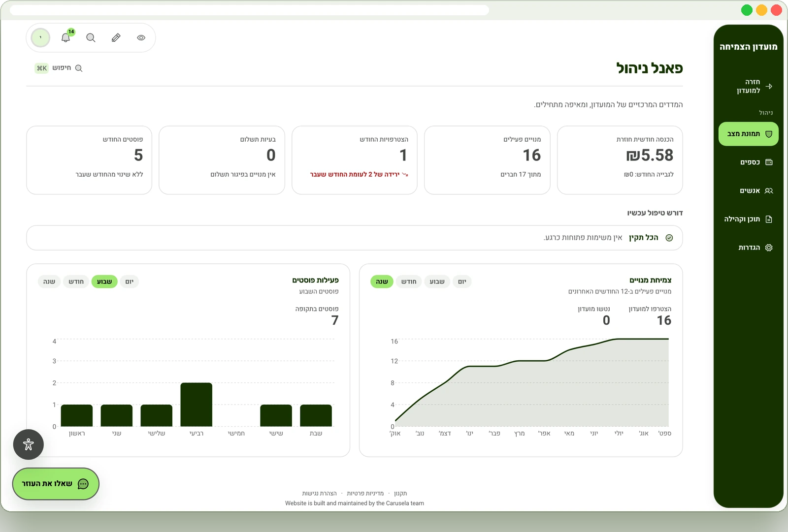This screenshot has width=788, height=532.
Task: Click the arrow icon beside חזרה למועדון
Action: [x=769, y=86]
